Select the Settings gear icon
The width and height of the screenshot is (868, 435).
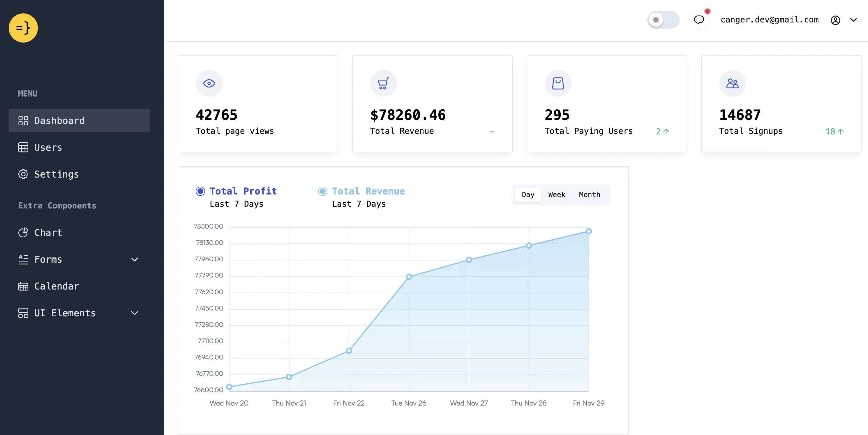click(x=23, y=174)
